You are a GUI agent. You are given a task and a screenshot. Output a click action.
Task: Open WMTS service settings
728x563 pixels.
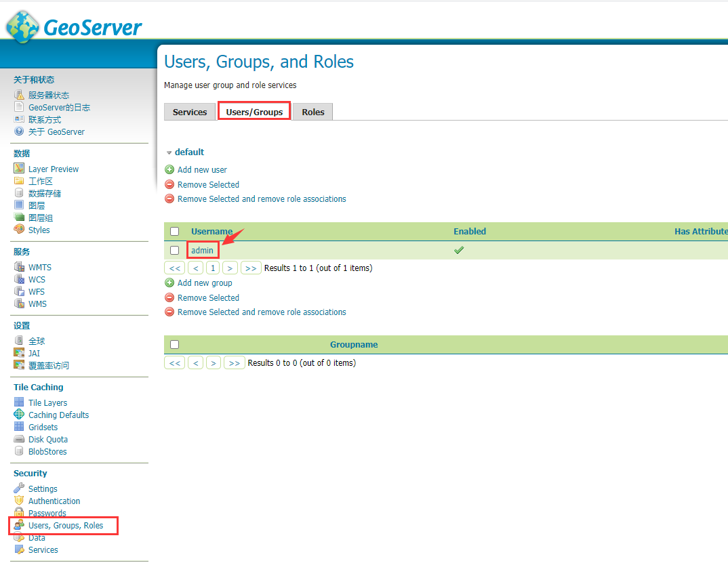tap(41, 267)
